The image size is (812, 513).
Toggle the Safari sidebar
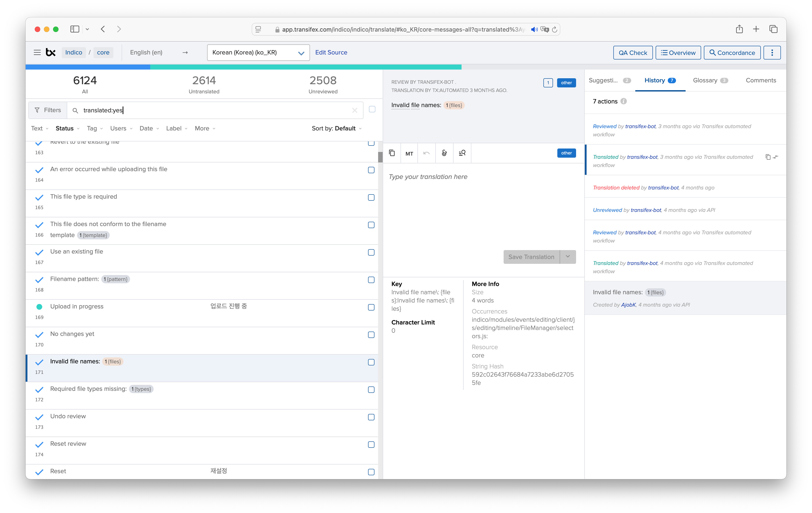pos(75,29)
